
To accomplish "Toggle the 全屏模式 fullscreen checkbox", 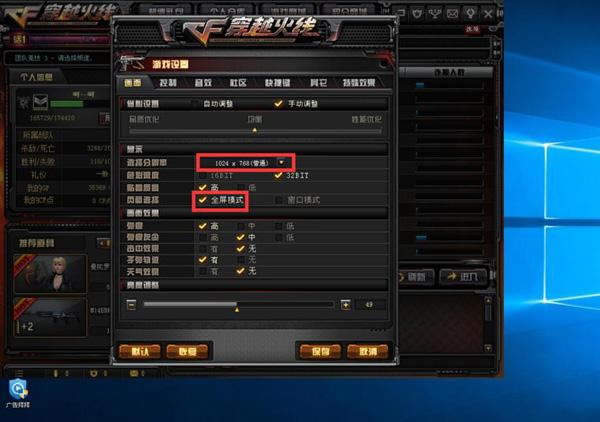I will coord(202,200).
